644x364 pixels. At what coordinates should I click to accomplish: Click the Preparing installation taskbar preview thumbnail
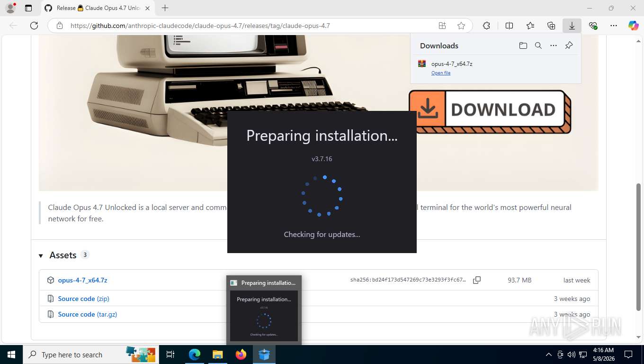coord(264,316)
